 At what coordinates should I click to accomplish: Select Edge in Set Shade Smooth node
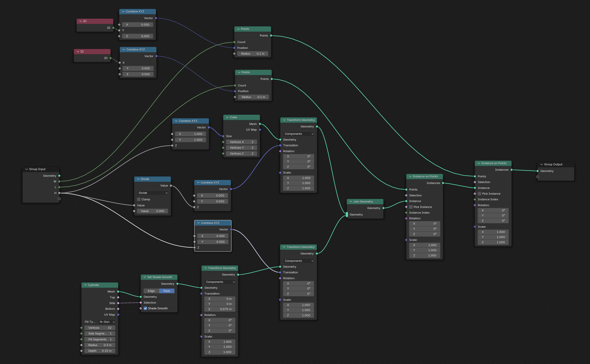[151, 291]
